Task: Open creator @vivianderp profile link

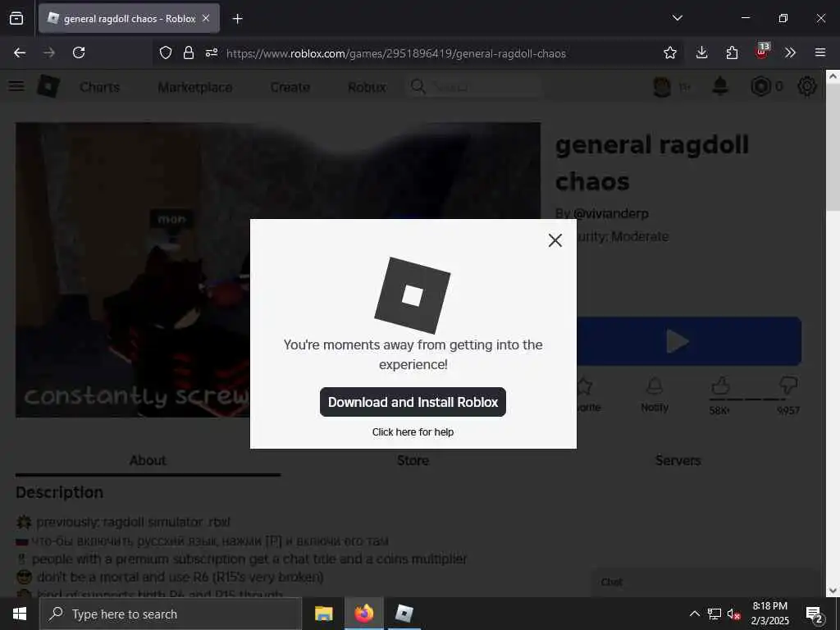Action: [x=610, y=213]
